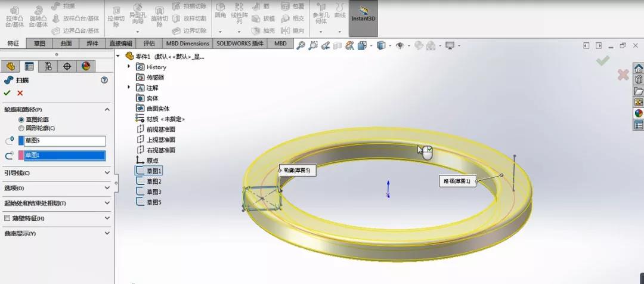The height and width of the screenshot is (284, 644).
Task: Open the ConfigurationManager tab icon
Action: coord(48,66)
